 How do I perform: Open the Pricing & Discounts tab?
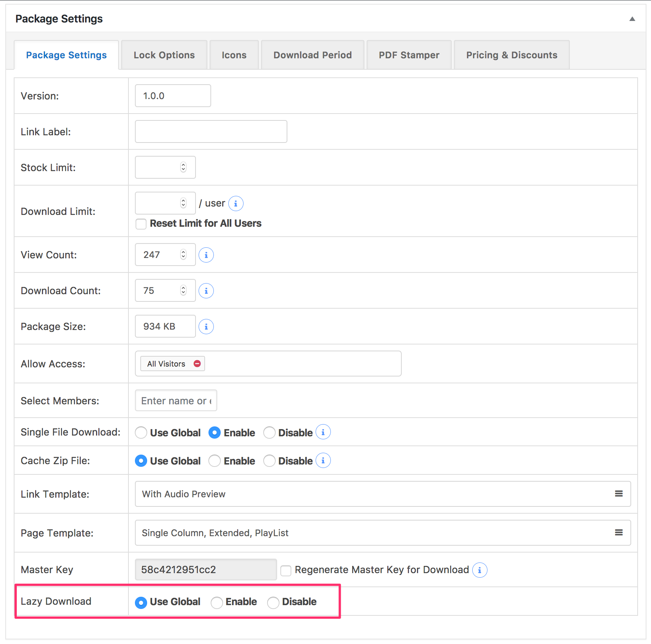point(511,55)
